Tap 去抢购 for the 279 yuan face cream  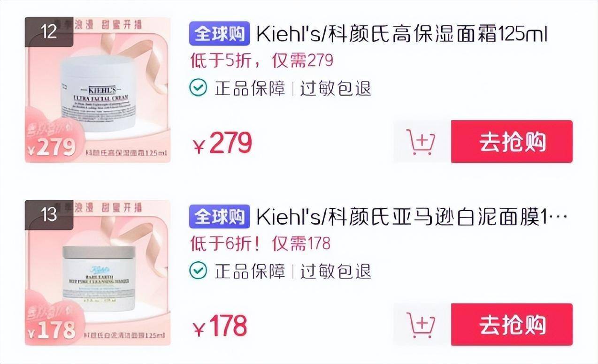tap(512, 142)
